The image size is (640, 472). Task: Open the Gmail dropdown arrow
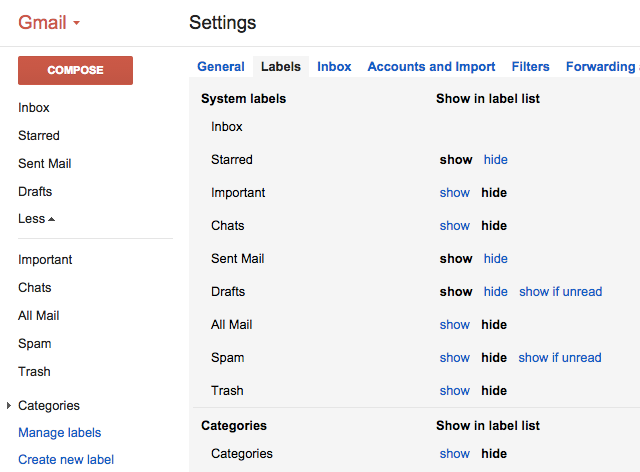pyautogui.click(x=76, y=23)
